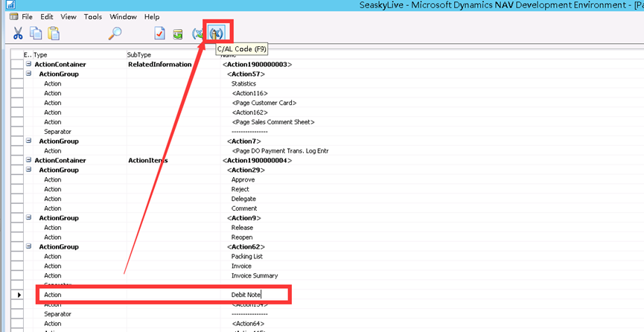Collapse the ActionGroup Action57 node

tap(28, 74)
